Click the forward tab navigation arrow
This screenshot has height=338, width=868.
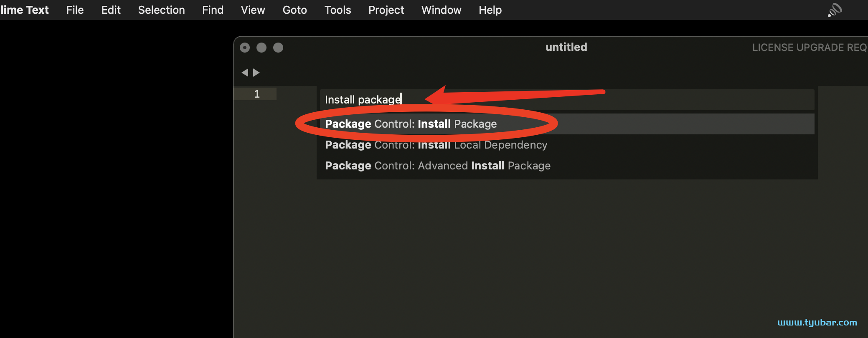click(256, 73)
